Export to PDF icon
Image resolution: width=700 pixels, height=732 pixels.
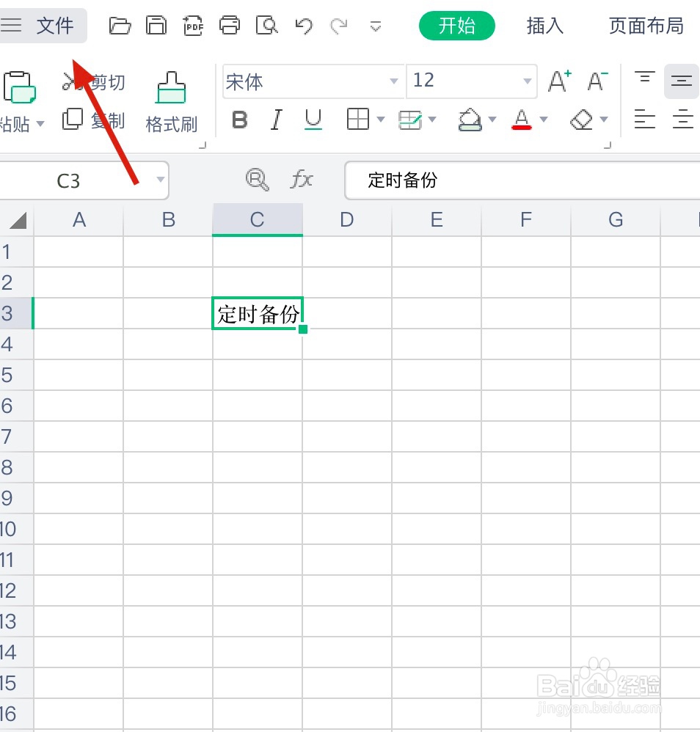193,26
